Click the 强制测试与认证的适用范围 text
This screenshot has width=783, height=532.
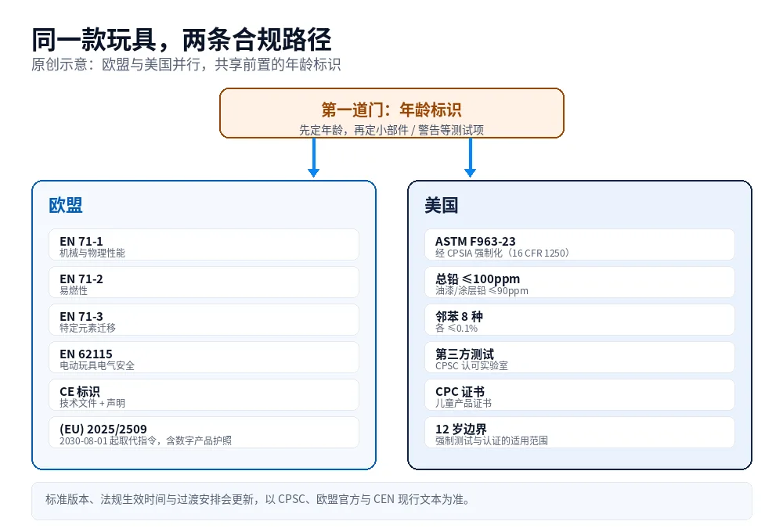[492, 440]
